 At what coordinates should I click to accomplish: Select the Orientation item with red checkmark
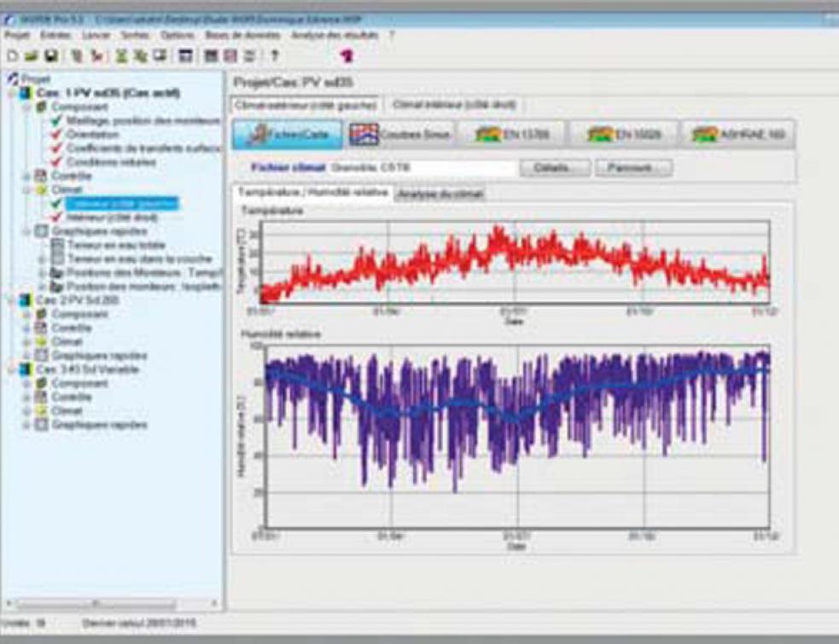coord(94,135)
